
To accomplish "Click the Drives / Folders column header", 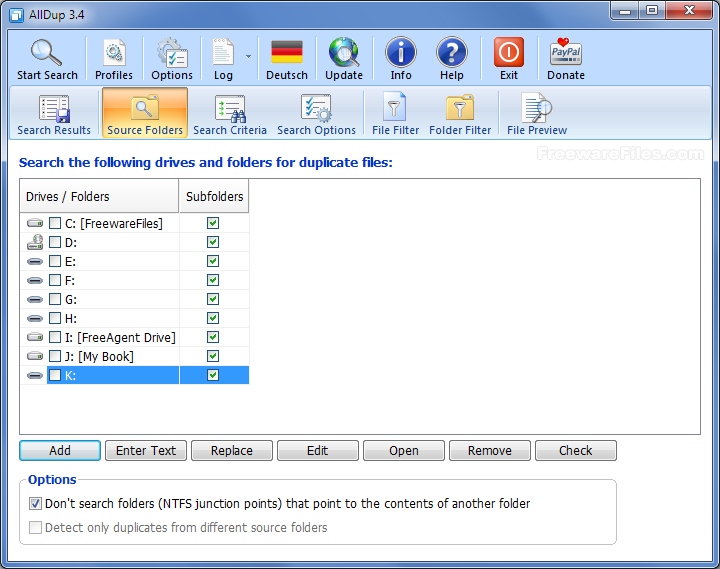I will (99, 196).
